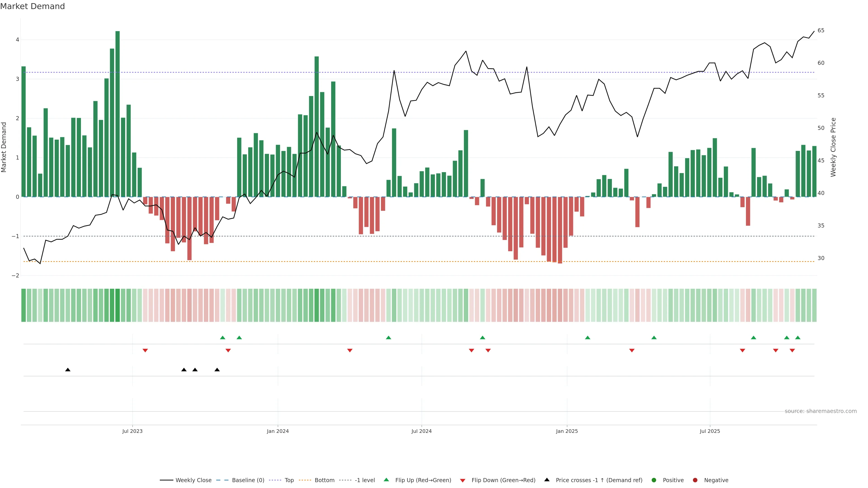The height and width of the screenshot is (488, 868).
Task: Select the leftmost red flip-down triangle marker
Action: click(x=145, y=351)
